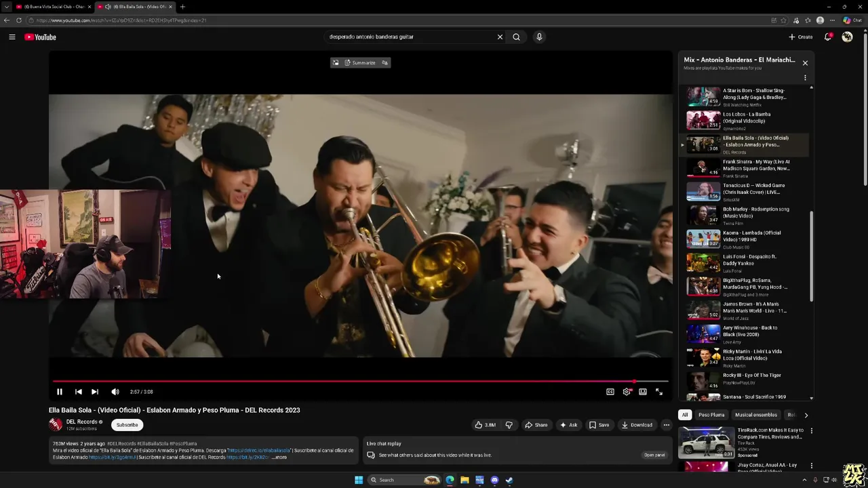Screen dimensions: 868x488
Task: Run search with magnifier icon
Action: coord(516,37)
